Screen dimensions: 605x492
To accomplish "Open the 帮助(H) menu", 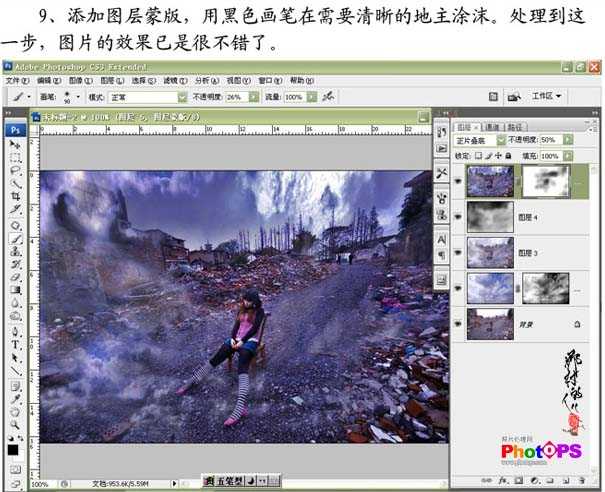I will (x=301, y=81).
